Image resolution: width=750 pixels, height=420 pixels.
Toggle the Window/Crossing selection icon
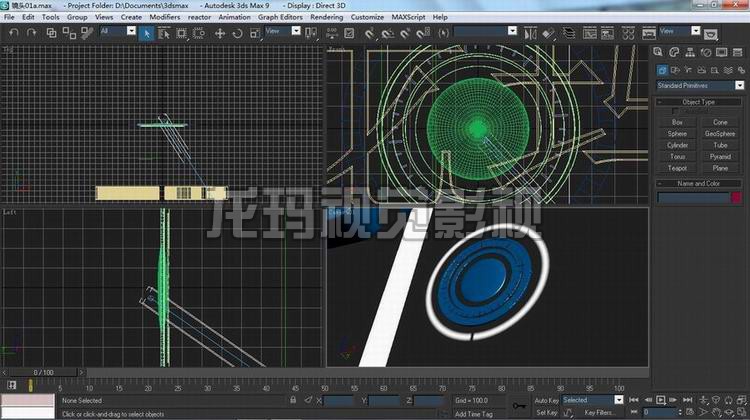point(199,33)
